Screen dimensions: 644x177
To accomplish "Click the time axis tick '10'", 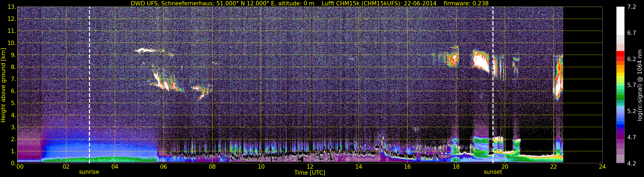I will (x=261, y=167).
